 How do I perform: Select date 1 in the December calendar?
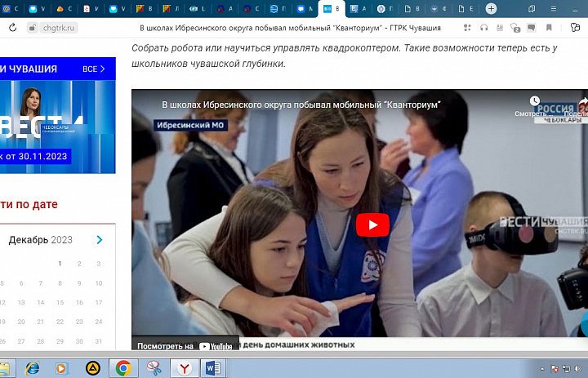point(60,264)
